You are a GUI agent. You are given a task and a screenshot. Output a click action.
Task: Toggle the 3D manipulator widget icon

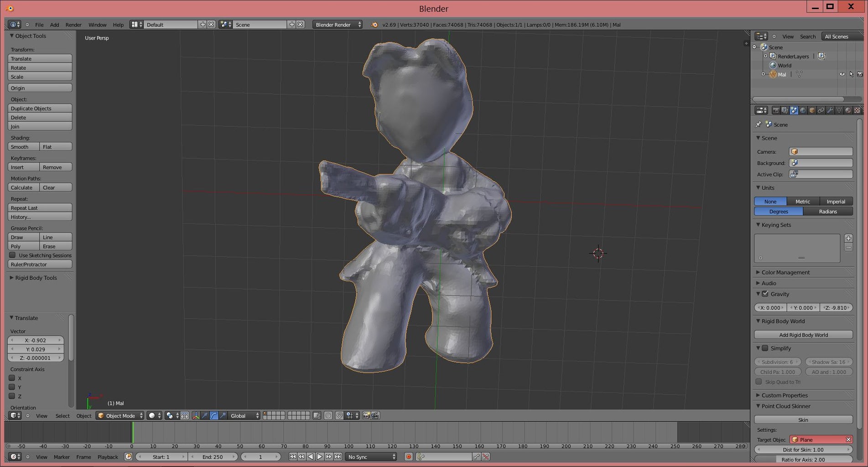196,415
